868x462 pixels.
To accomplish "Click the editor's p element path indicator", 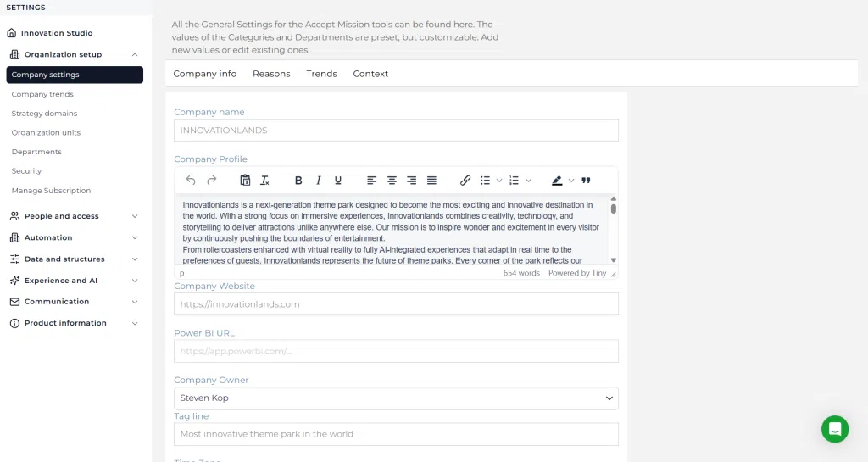I will 181,273.
